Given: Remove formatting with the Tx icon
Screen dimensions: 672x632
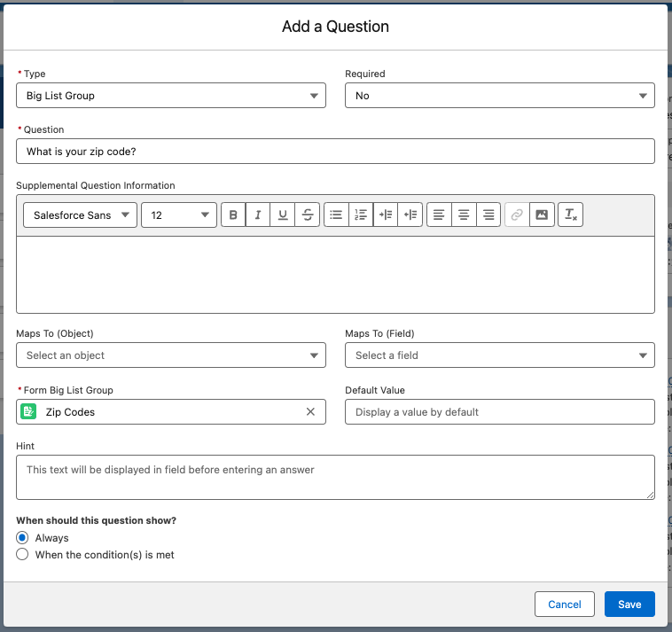Looking at the screenshot, I should (570, 215).
